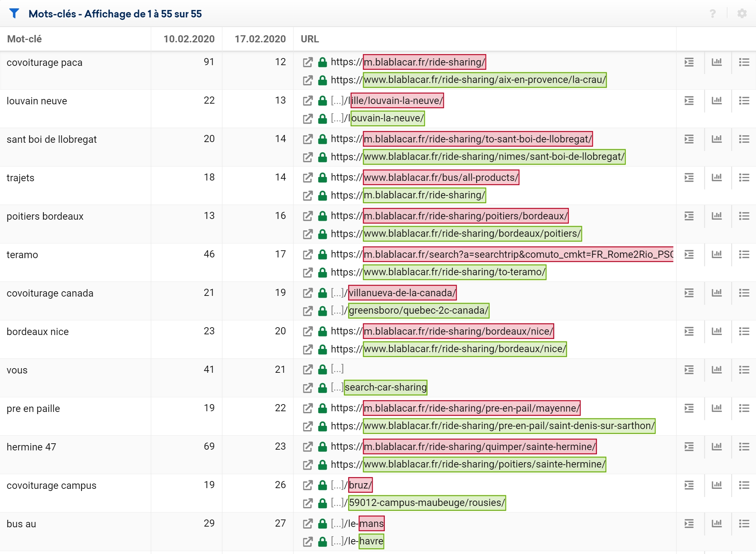
Task: Click SERP indent icon in covoiturage paca row
Action: (689, 62)
